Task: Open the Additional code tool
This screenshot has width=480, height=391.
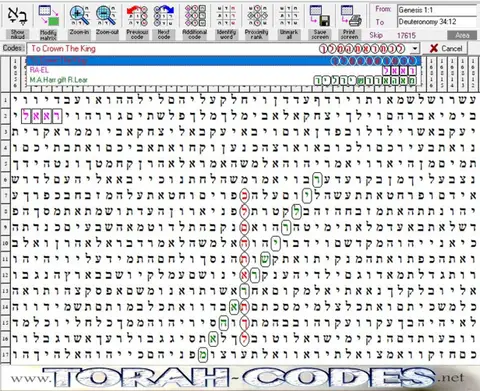Action: point(195,15)
